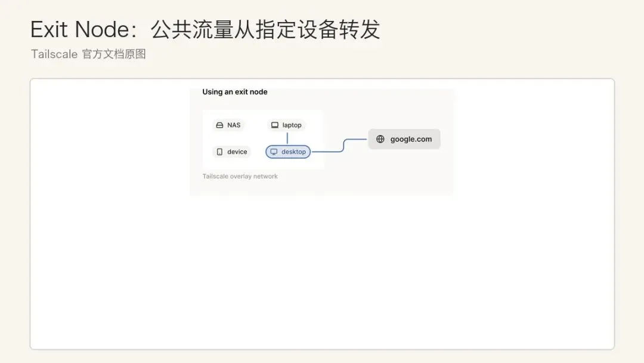
Task: Click the 'Using an exit node' heading
Action: click(x=234, y=92)
